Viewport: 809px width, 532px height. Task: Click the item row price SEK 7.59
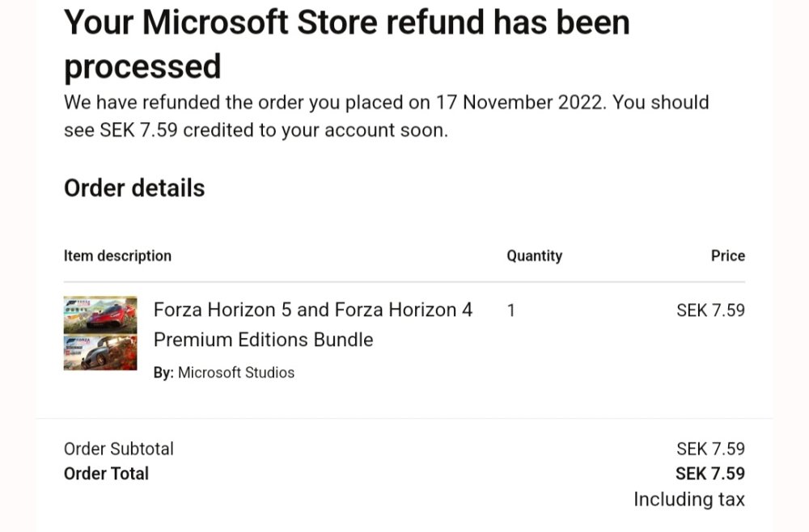pyautogui.click(x=710, y=310)
